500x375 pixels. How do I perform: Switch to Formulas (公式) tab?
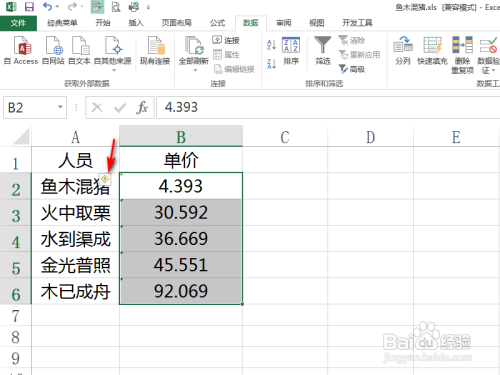click(218, 23)
